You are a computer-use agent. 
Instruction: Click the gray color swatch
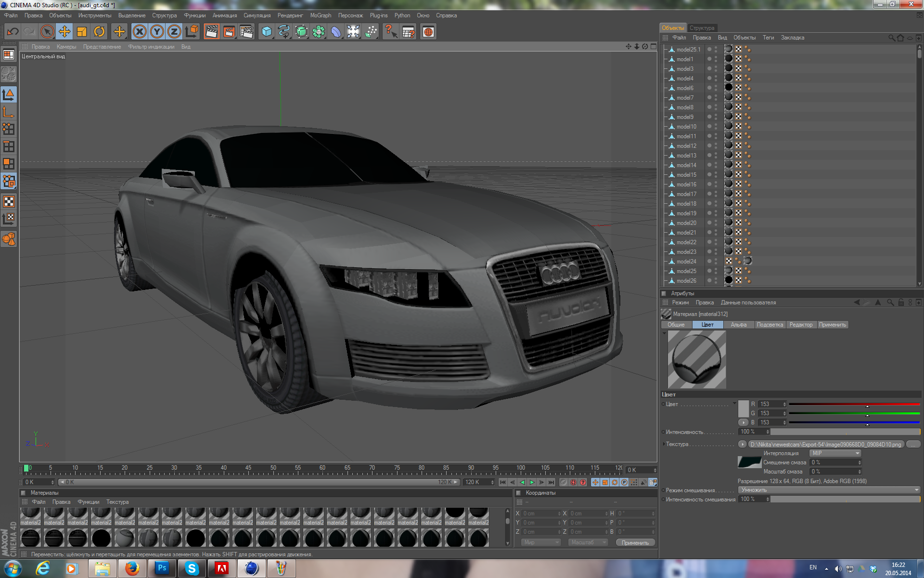(x=744, y=408)
